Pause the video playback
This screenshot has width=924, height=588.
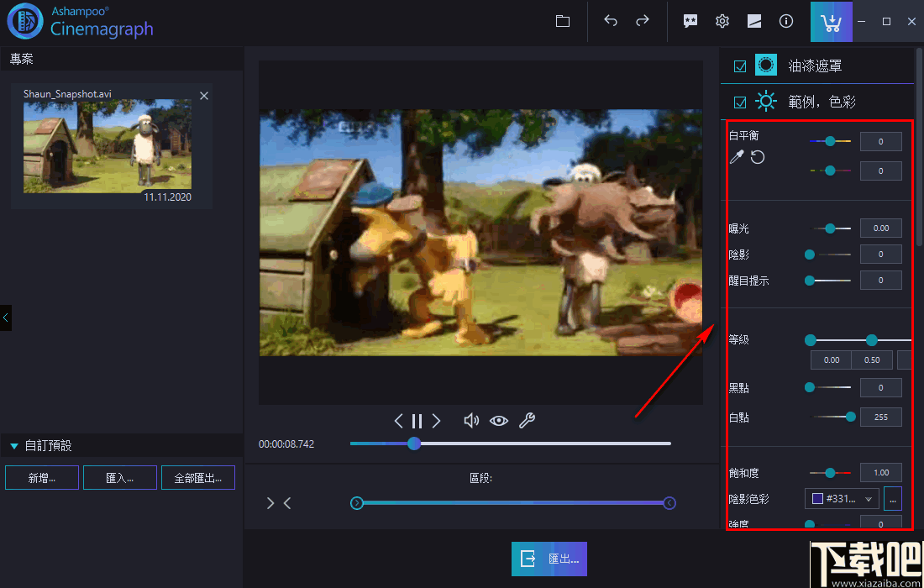(x=417, y=421)
